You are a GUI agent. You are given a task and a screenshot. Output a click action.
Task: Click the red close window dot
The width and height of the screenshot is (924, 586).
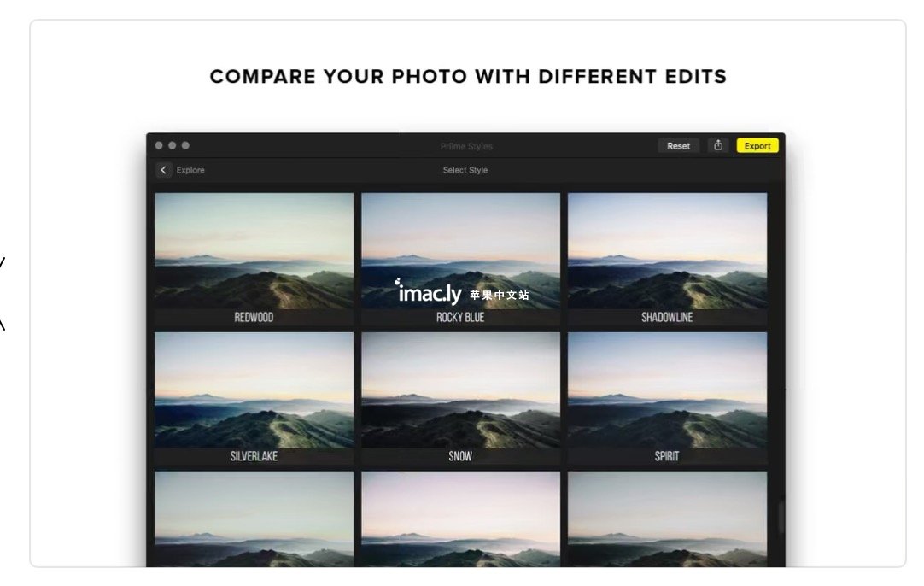(159, 145)
